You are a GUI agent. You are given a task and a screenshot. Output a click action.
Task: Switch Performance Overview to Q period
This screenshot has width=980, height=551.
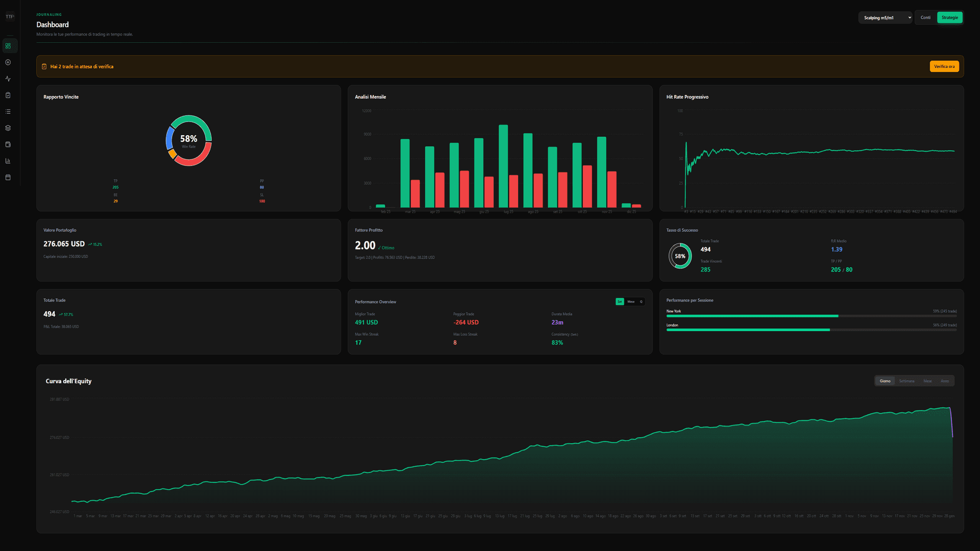641,302
